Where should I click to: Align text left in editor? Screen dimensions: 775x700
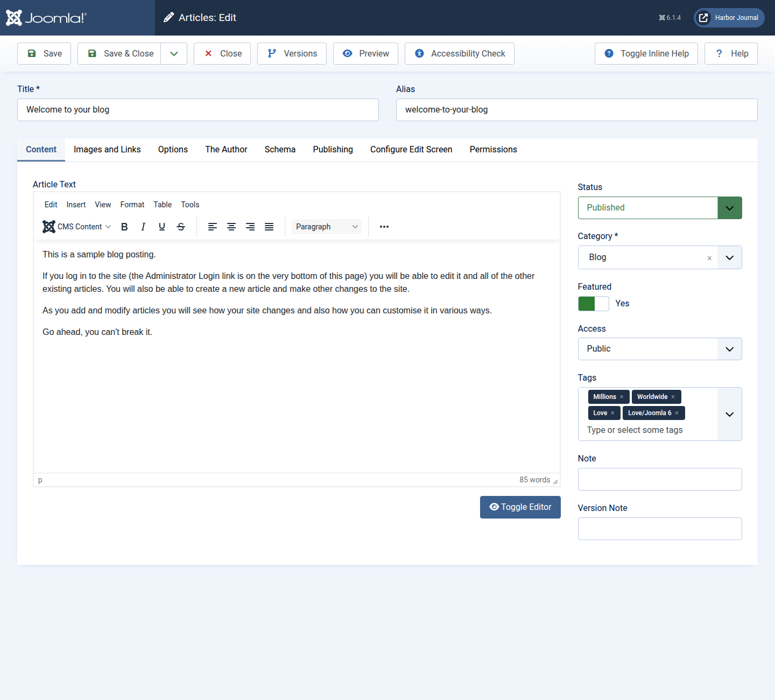[213, 227]
